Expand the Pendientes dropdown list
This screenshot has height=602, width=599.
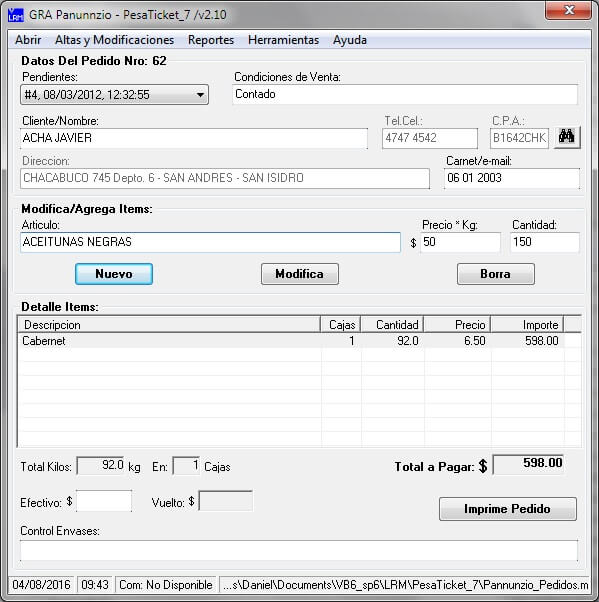[x=200, y=95]
